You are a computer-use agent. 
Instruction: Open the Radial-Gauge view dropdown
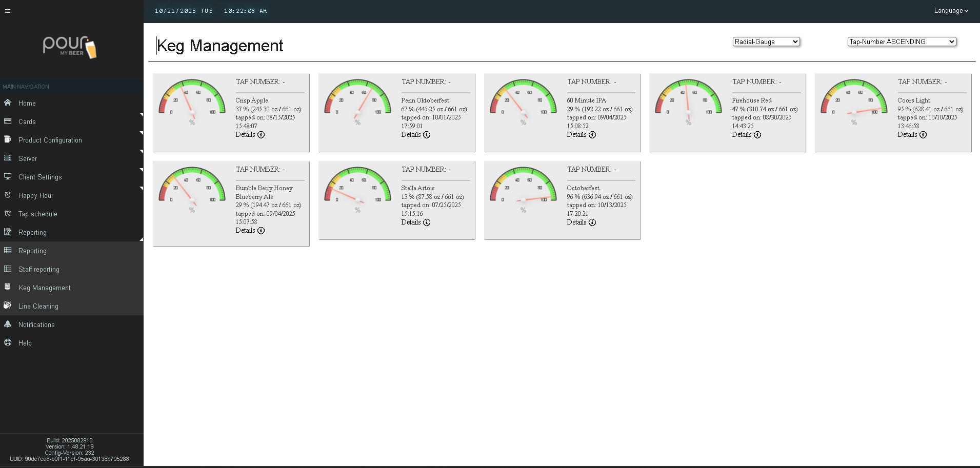pos(766,42)
